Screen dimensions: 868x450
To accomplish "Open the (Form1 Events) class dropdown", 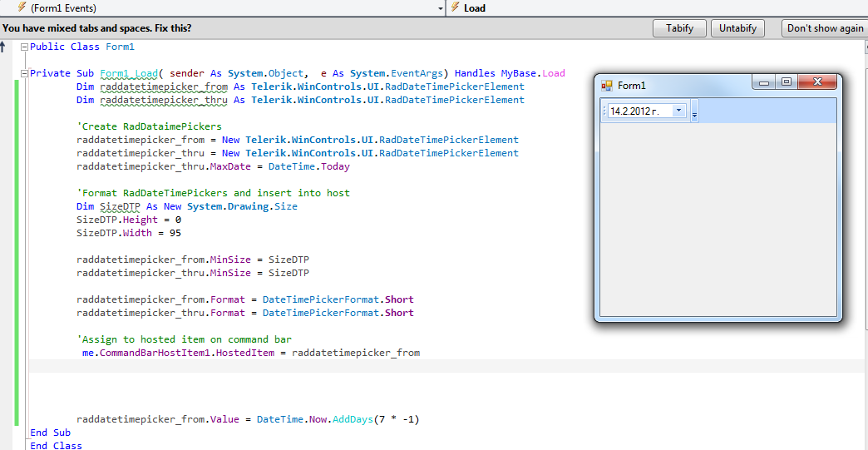I will pyautogui.click(x=440, y=8).
